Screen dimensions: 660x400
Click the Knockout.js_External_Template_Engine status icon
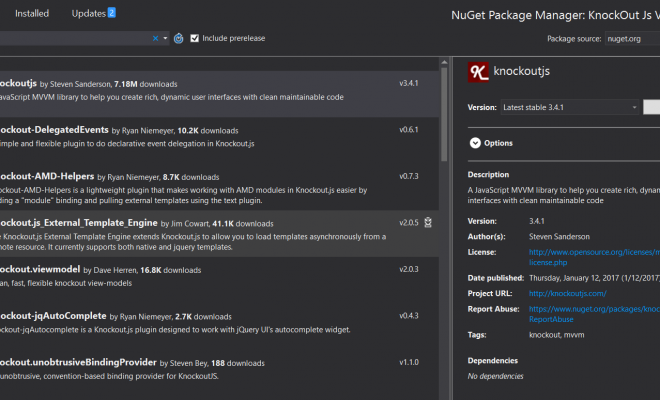[428, 222]
